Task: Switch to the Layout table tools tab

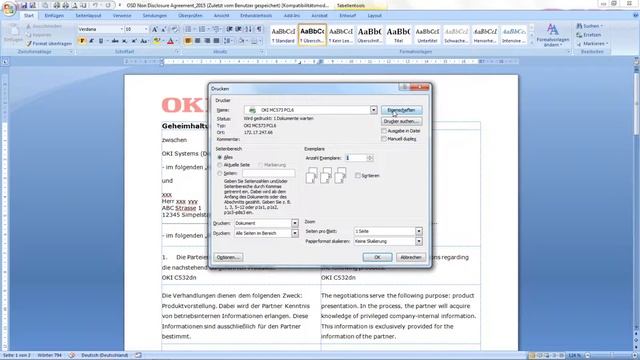Action: point(374,16)
